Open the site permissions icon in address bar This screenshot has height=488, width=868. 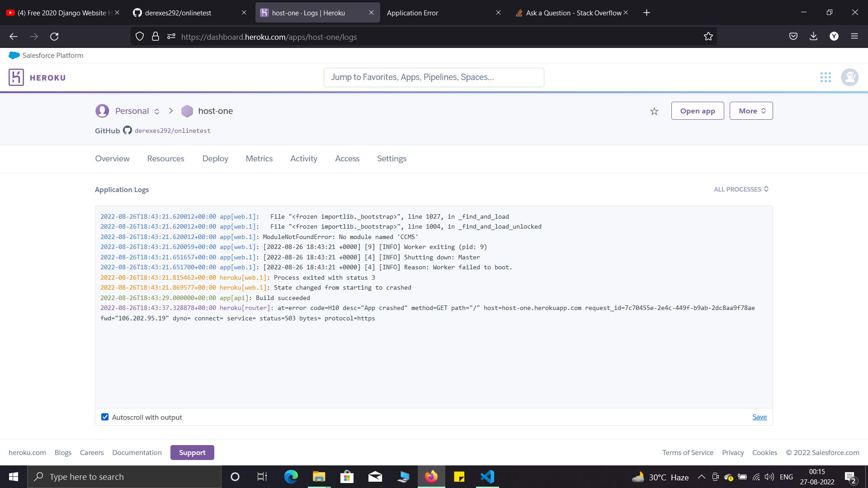(171, 37)
